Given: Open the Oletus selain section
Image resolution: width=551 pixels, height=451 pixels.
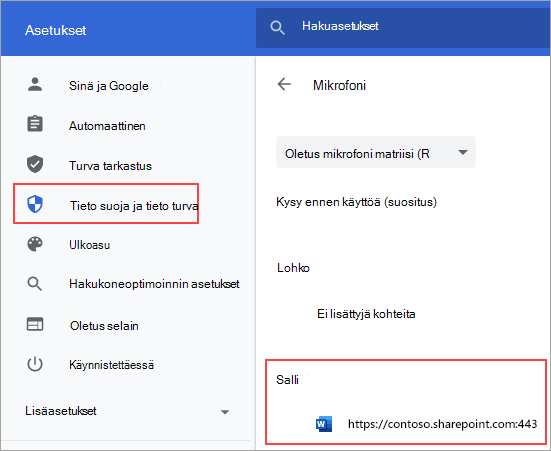Looking at the screenshot, I should point(104,326).
